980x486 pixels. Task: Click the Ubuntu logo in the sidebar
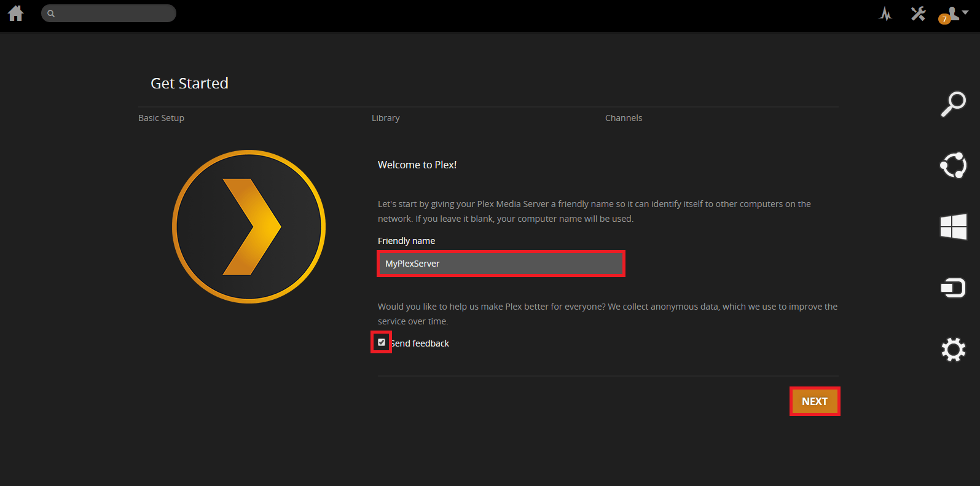[x=953, y=165]
